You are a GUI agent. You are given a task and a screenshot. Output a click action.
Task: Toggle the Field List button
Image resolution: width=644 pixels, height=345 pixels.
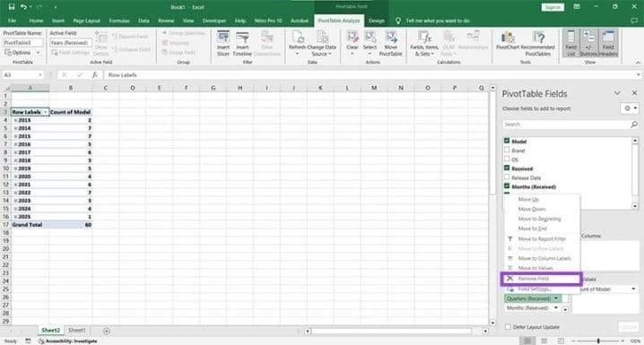(570, 43)
